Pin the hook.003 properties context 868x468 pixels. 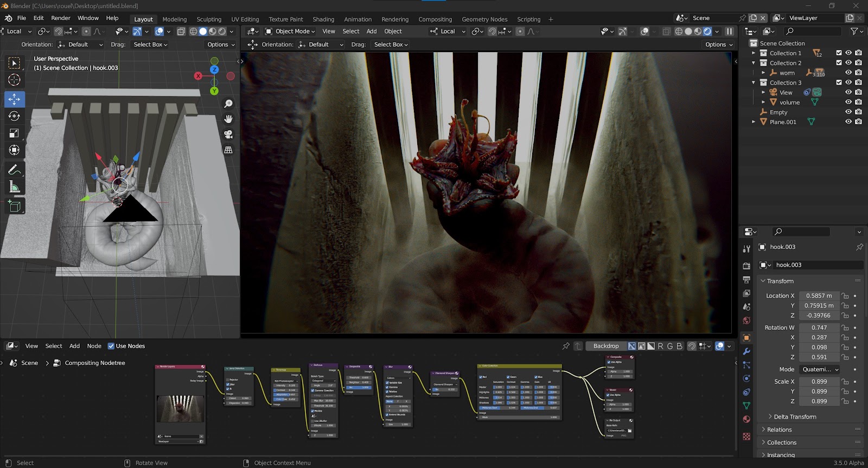point(859,247)
